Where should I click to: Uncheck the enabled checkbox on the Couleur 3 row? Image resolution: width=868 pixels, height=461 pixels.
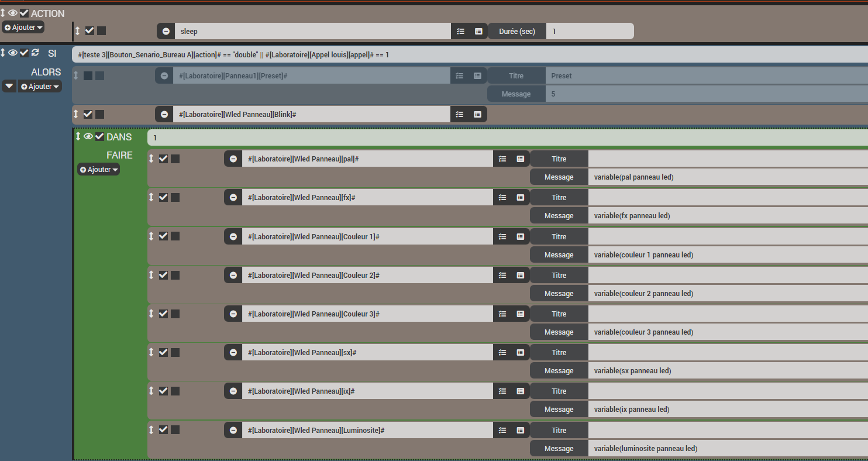(163, 314)
